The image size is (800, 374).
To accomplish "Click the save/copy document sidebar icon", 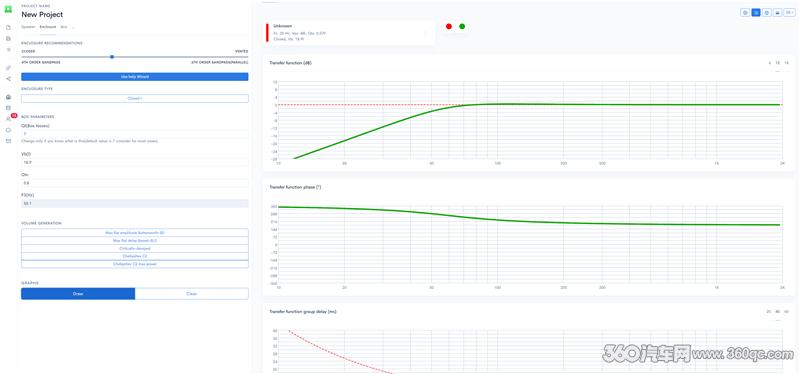I will (x=8, y=38).
